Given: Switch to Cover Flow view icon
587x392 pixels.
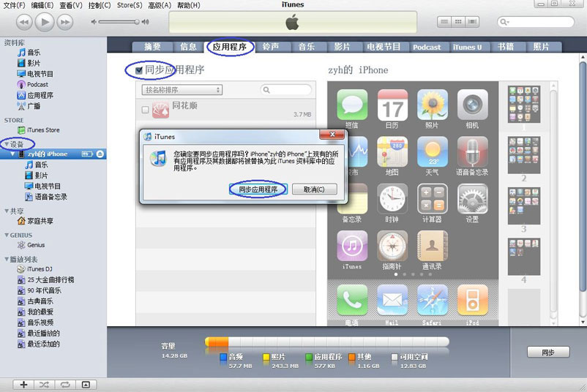Looking at the screenshot, I should (472, 22).
